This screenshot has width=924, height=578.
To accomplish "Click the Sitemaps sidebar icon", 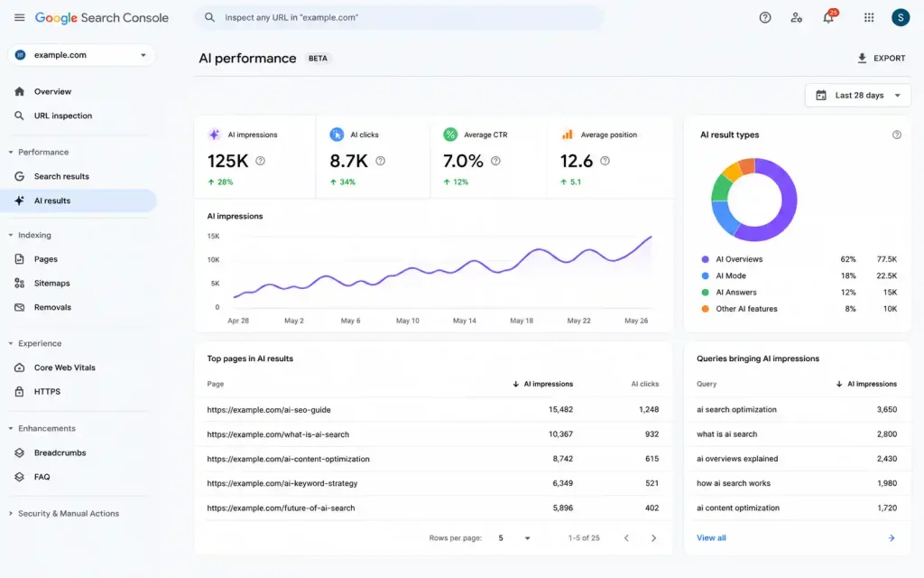I will coord(20,283).
